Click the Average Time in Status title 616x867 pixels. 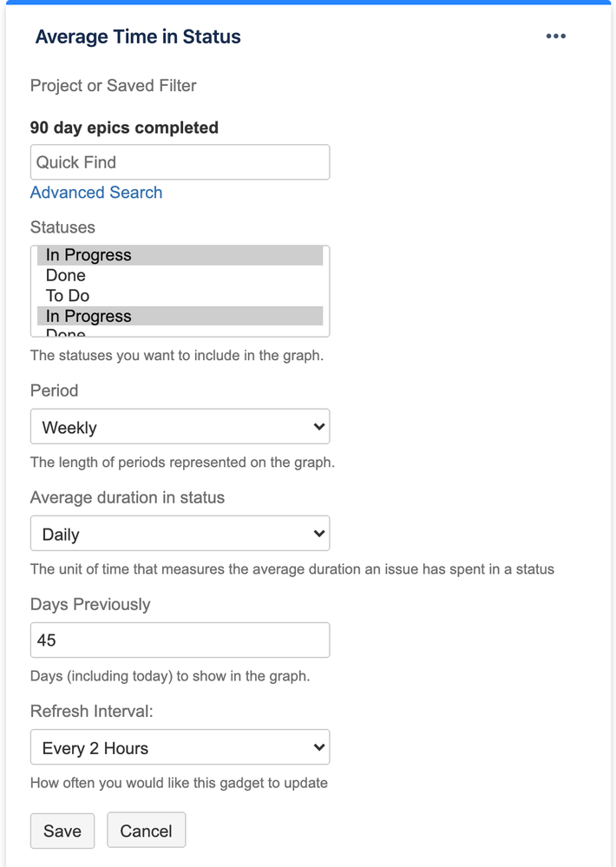tap(138, 37)
